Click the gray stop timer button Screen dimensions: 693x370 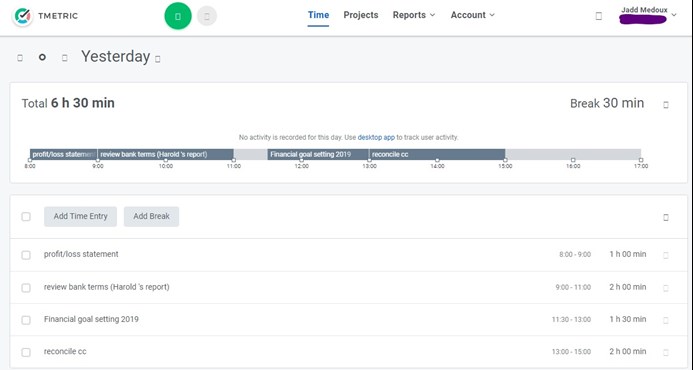(207, 16)
